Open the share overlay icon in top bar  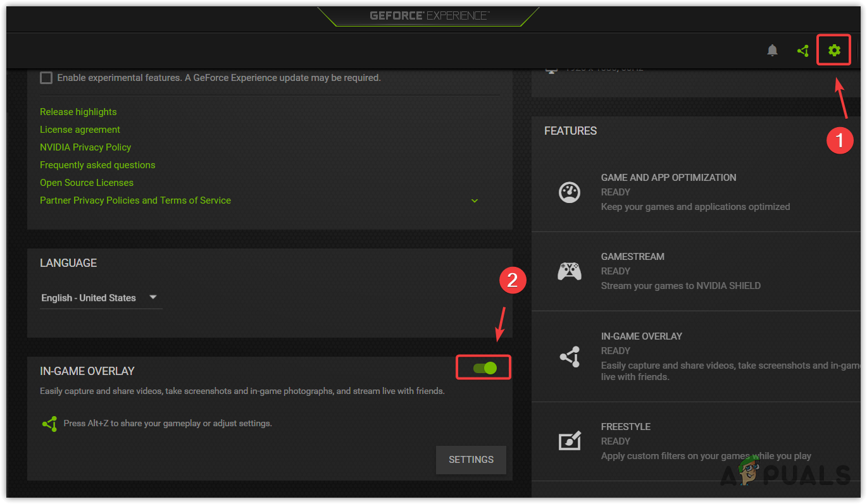pyautogui.click(x=803, y=51)
